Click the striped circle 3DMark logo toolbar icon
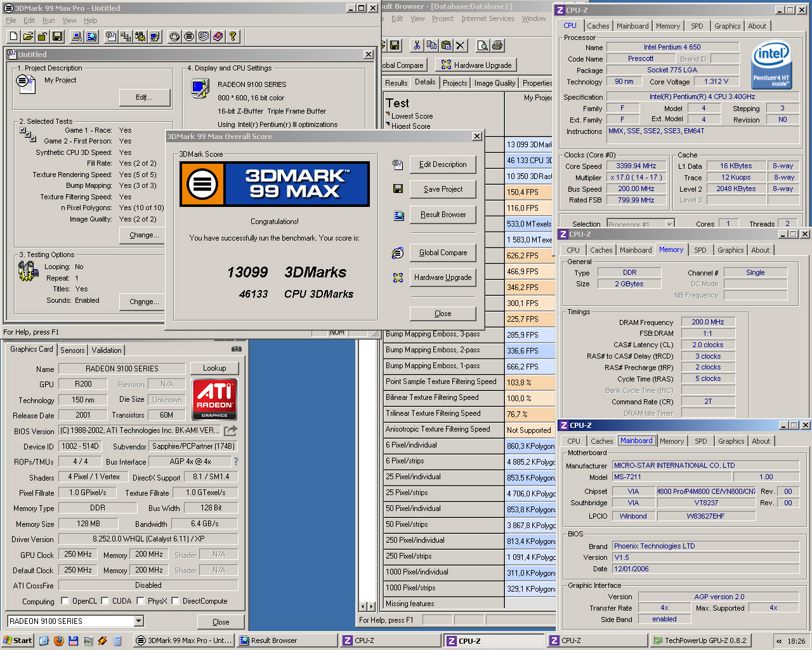Screen dimensions: 812x650 tap(189, 37)
